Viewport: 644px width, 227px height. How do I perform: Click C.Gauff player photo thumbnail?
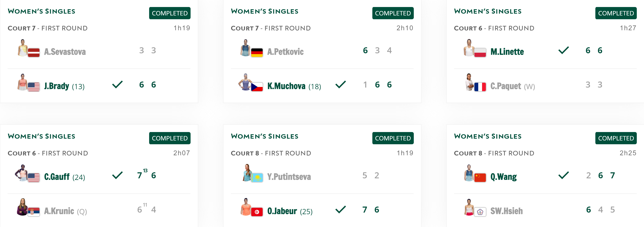point(22,173)
